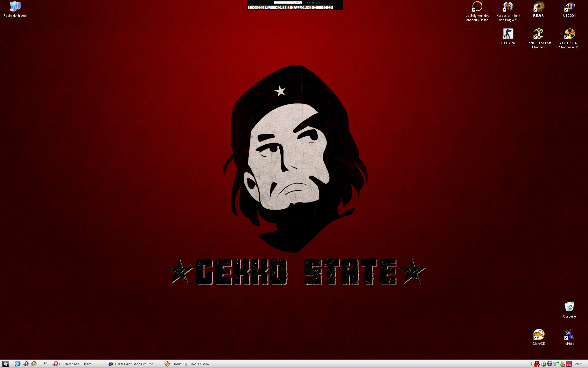
Task: Skip to previous track in Winamp
Action: point(307,2)
